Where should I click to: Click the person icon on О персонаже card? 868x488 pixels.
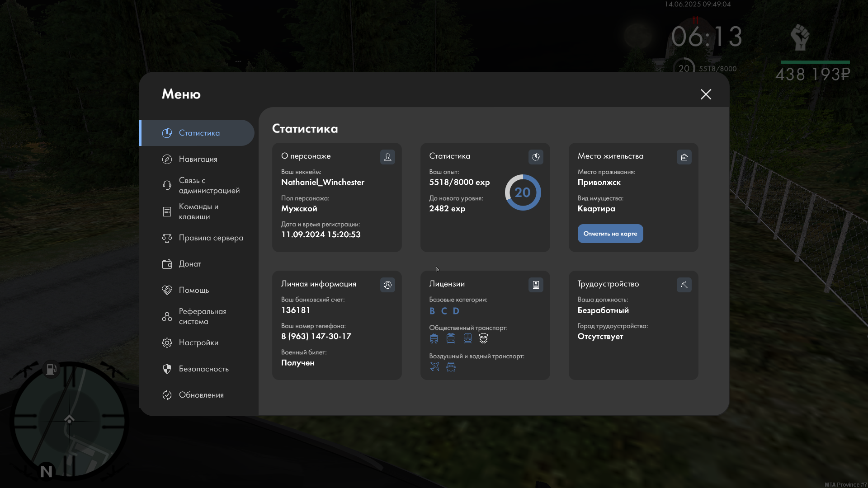(x=387, y=157)
